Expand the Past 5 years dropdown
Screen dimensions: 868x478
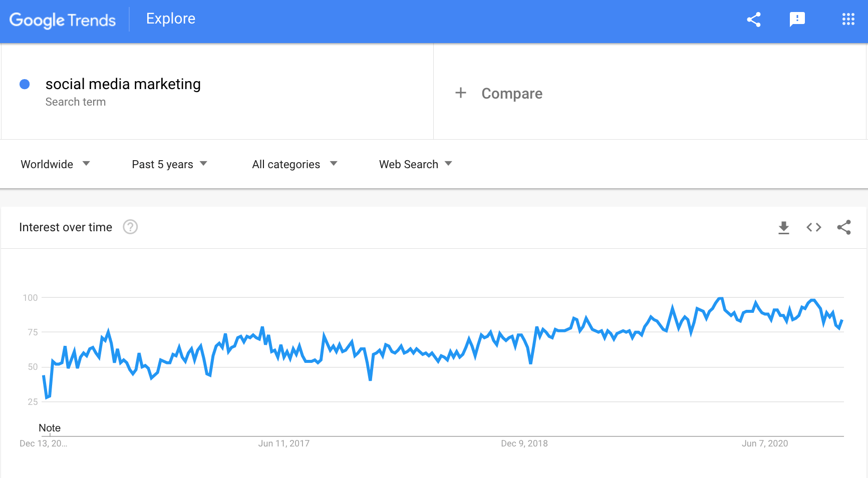tap(169, 164)
